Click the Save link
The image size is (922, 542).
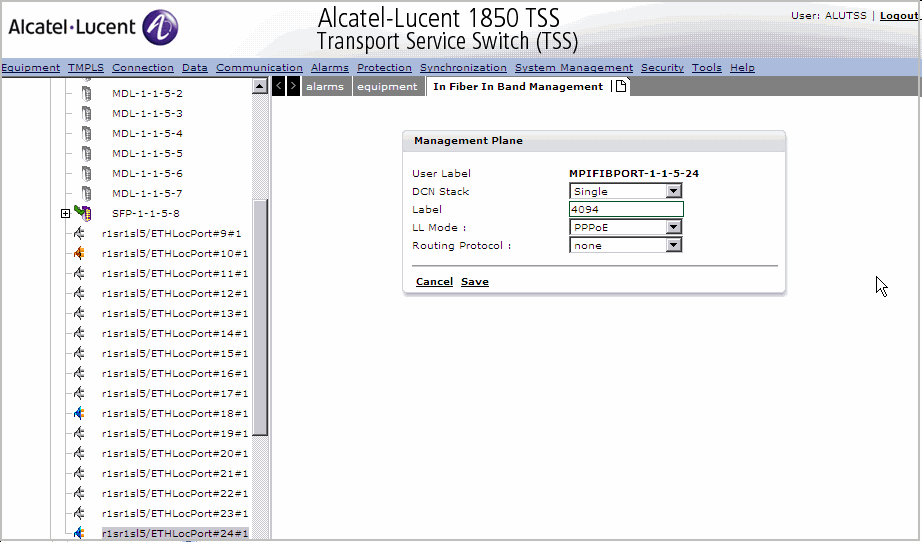point(475,282)
